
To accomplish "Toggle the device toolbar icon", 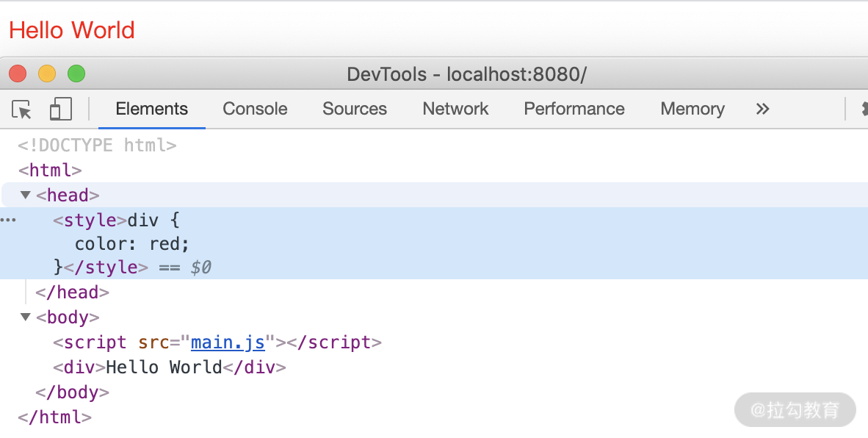I will (x=60, y=109).
